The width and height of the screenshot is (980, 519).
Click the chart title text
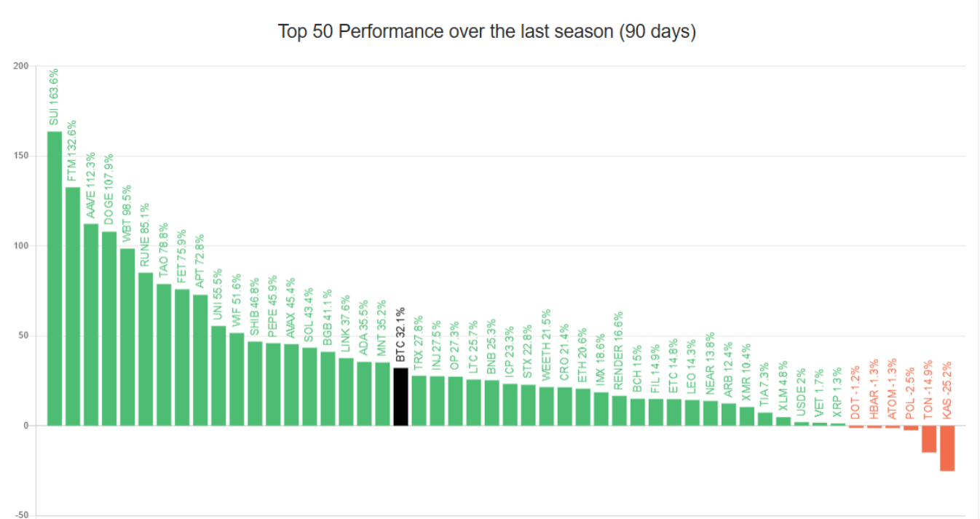[487, 32]
